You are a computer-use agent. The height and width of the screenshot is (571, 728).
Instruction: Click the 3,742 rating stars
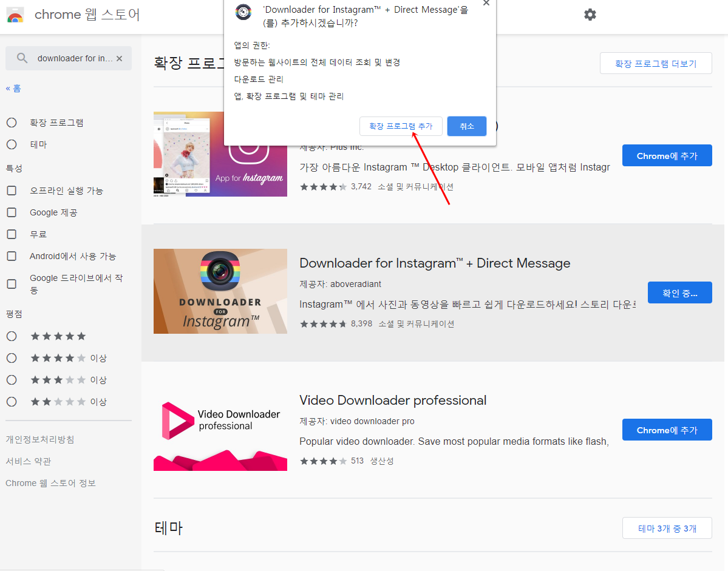tap(323, 187)
